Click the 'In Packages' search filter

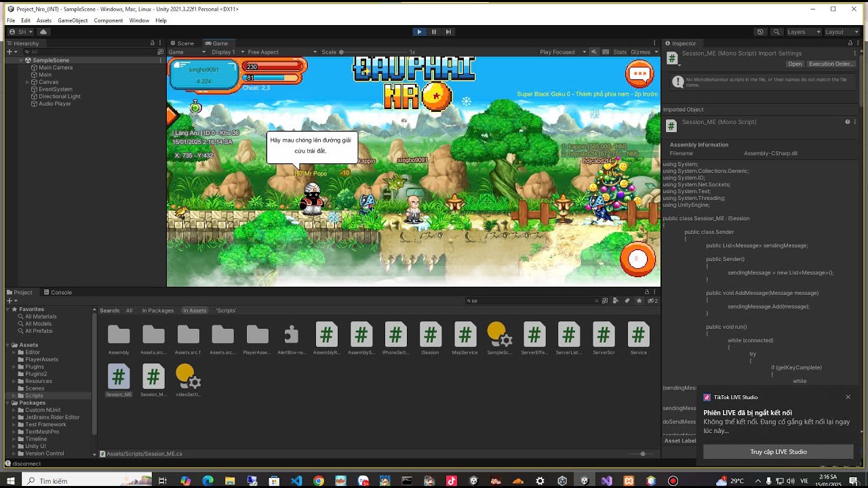(157, 310)
